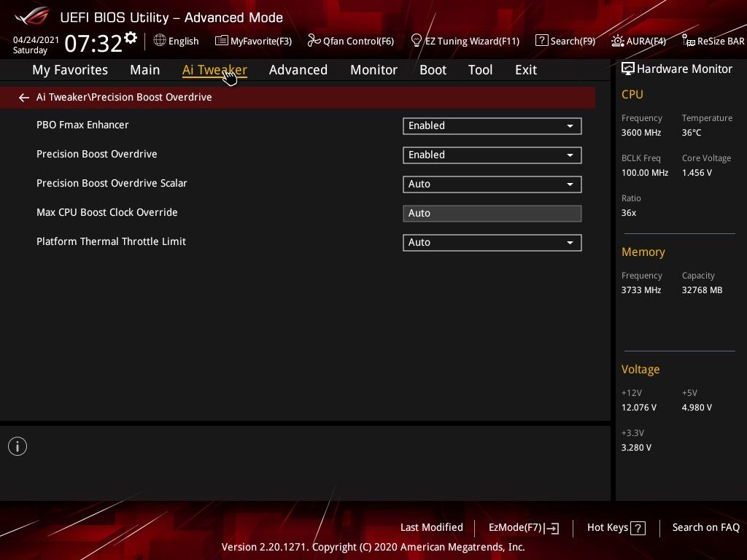Switch to the Main tab
Viewport: 747px width, 560px height.
tap(145, 70)
